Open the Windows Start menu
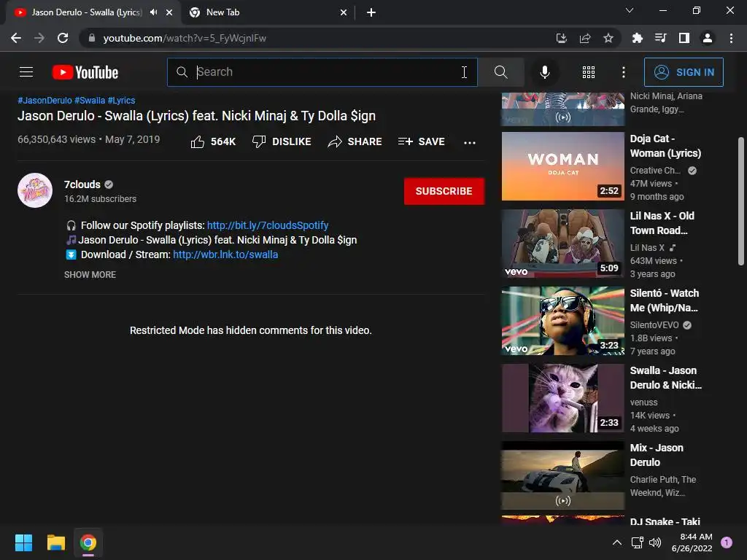This screenshot has width=747, height=560. (23, 542)
